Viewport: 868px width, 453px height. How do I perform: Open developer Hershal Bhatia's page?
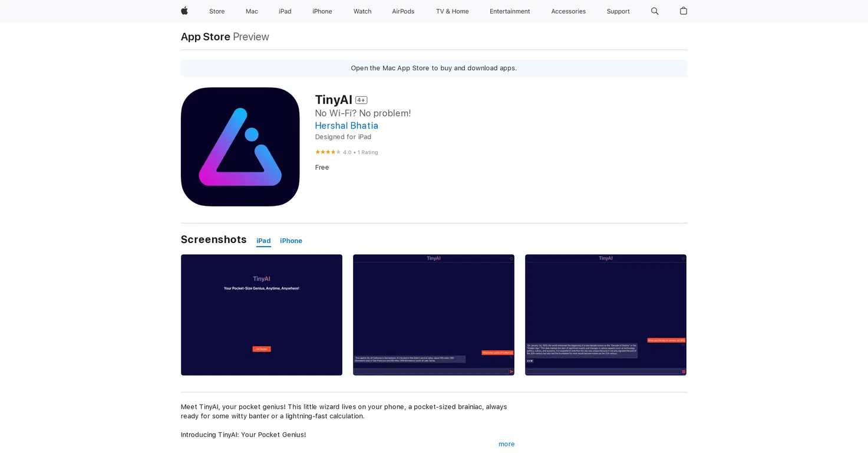[x=346, y=126]
